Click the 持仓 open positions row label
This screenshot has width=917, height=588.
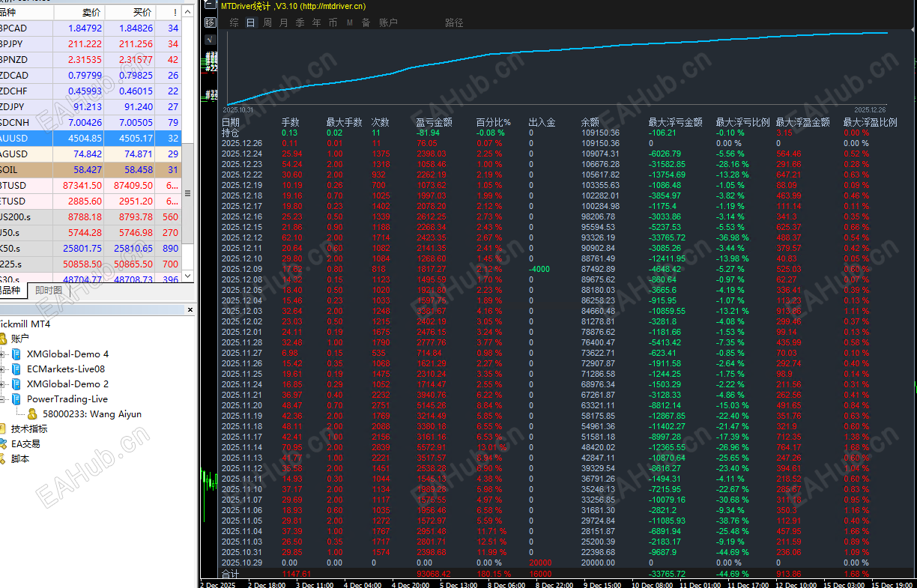(231, 133)
